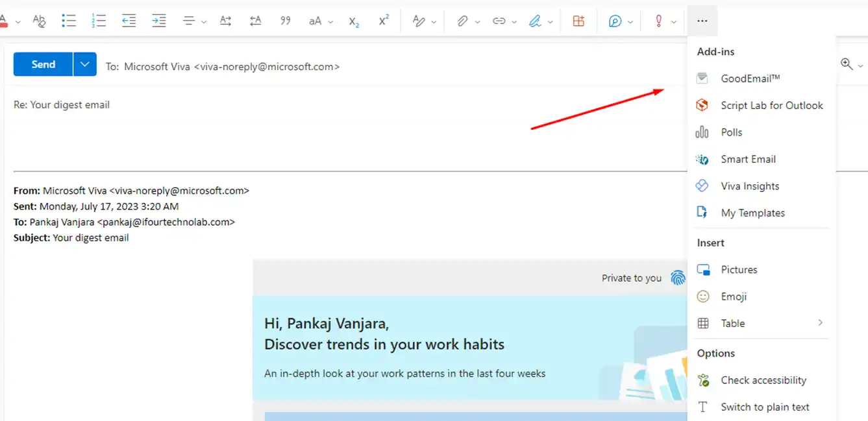Click the 'Private to you' text

tap(631, 278)
